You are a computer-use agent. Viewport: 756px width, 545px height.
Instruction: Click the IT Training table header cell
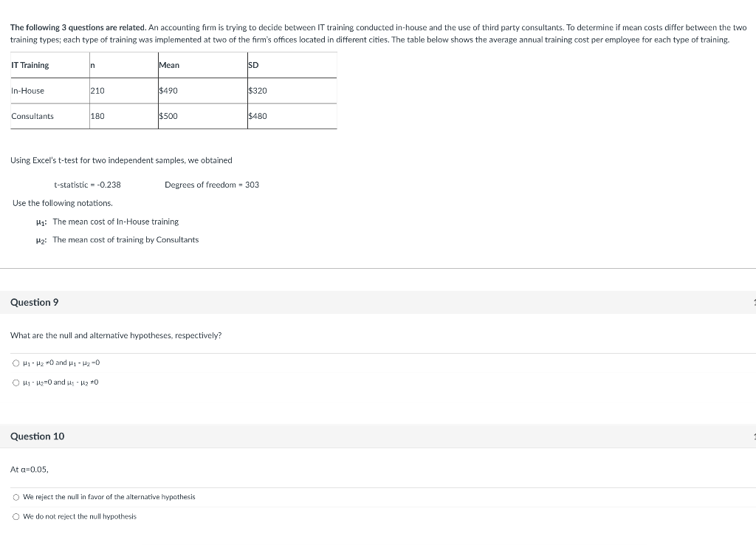point(30,65)
